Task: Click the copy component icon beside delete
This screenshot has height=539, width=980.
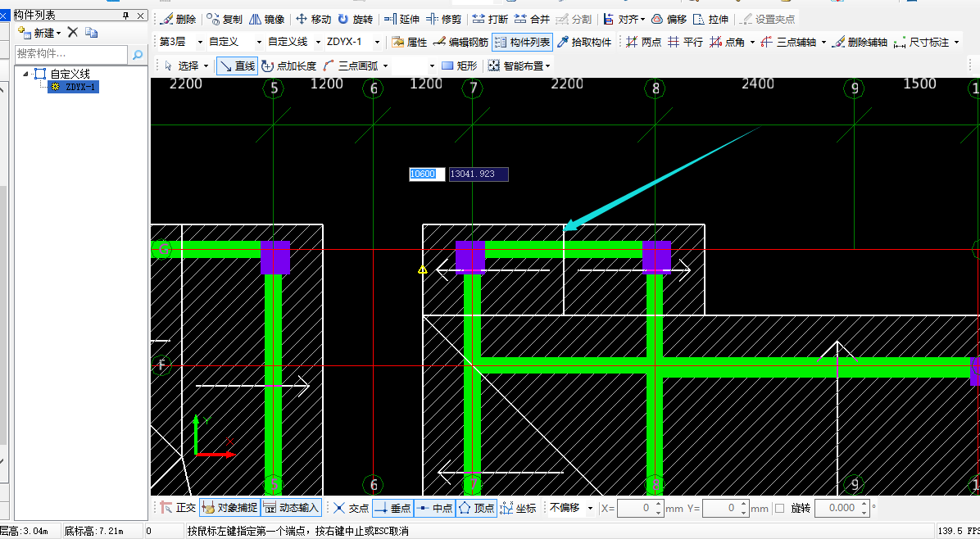Action: tap(91, 33)
